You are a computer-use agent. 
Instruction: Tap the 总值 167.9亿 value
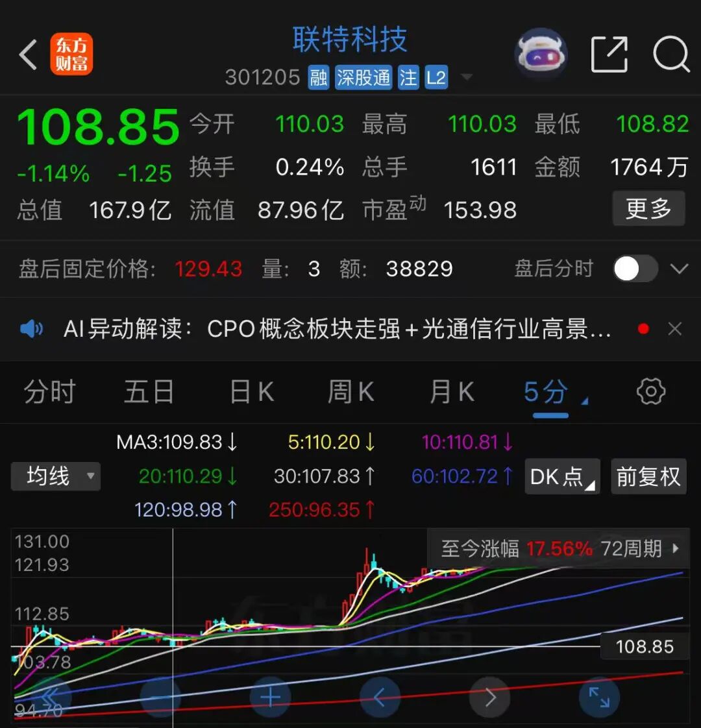tap(130, 210)
